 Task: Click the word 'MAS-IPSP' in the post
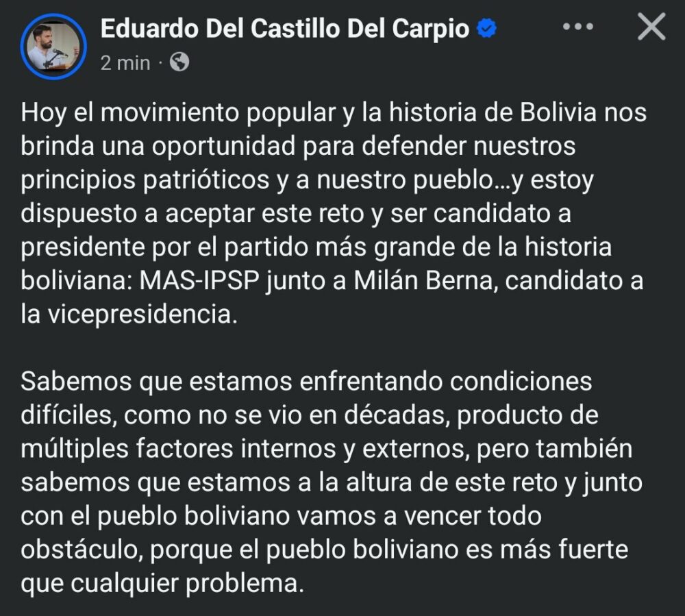click(x=199, y=280)
